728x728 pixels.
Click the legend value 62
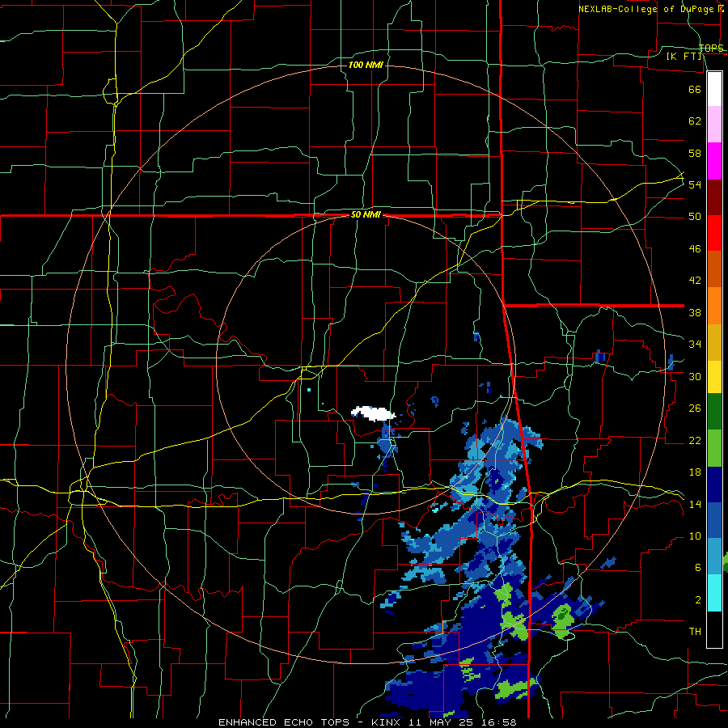click(x=695, y=121)
